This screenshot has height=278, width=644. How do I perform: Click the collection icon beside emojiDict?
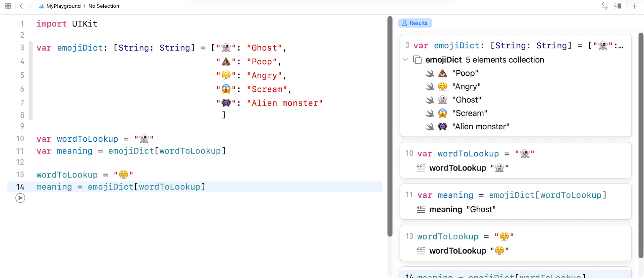tap(417, 60)
